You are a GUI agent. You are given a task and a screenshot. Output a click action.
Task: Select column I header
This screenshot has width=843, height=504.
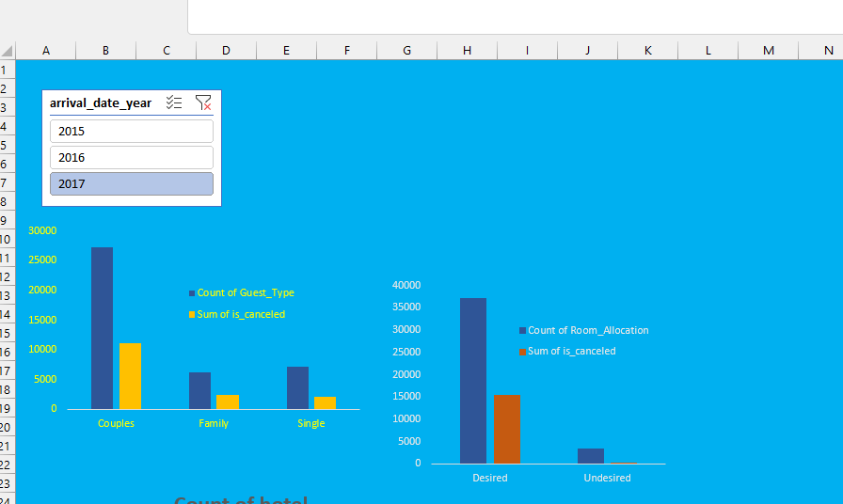(x=528, y=51)
